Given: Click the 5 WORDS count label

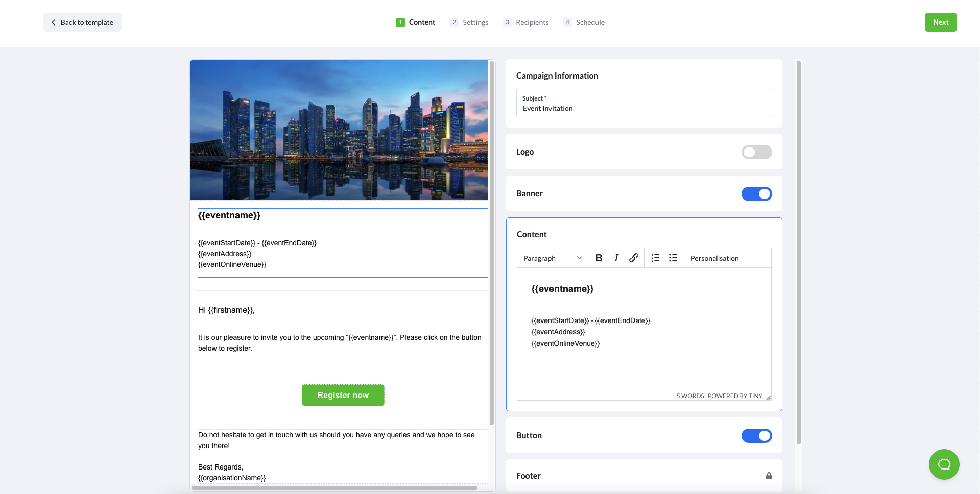Looking at the screenshot, I should tap(690, 396).
